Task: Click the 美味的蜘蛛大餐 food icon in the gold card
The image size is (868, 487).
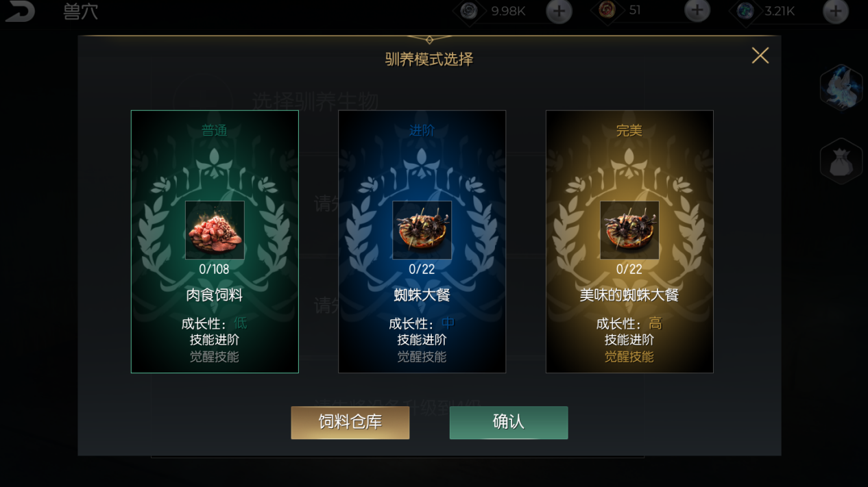Action: pyautogui.click(x=629, y=230)
